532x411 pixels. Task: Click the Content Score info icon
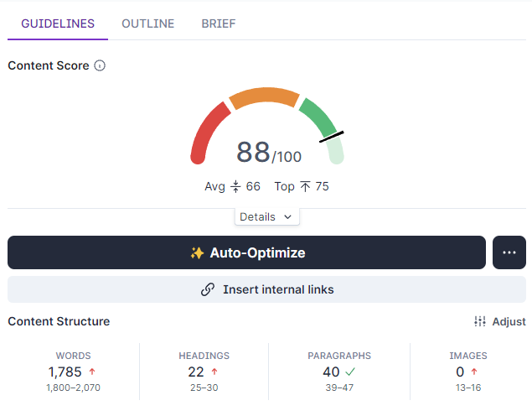100,65
